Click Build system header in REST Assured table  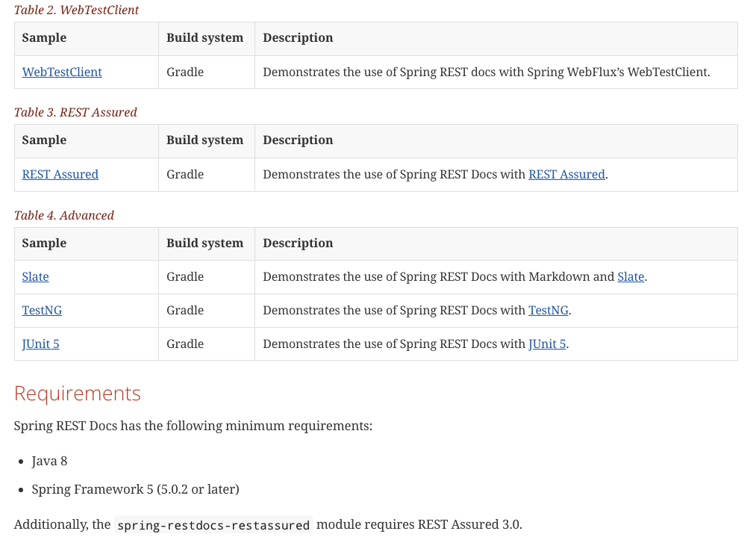pyautogui.click(x=205, y=140)
